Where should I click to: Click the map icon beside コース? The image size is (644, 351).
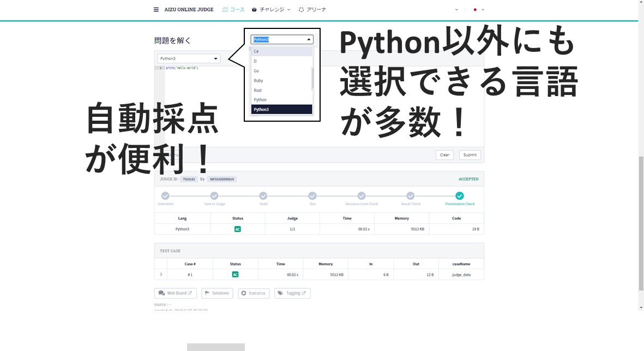click(x=225, y=9)
